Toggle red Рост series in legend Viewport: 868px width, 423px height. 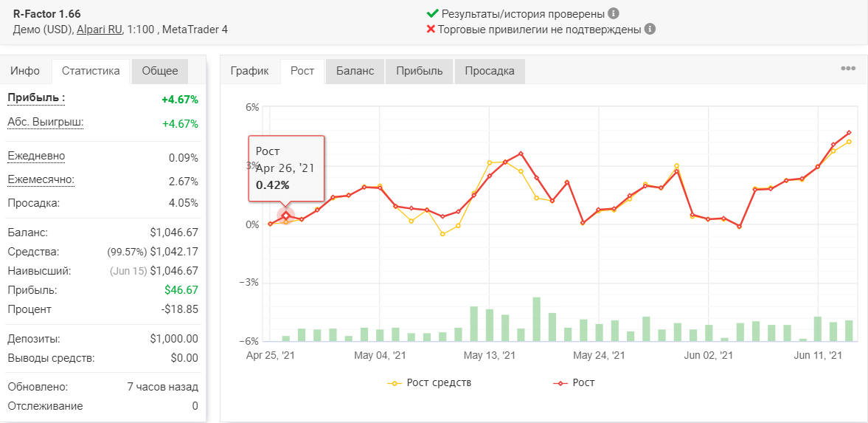point(574,382)
